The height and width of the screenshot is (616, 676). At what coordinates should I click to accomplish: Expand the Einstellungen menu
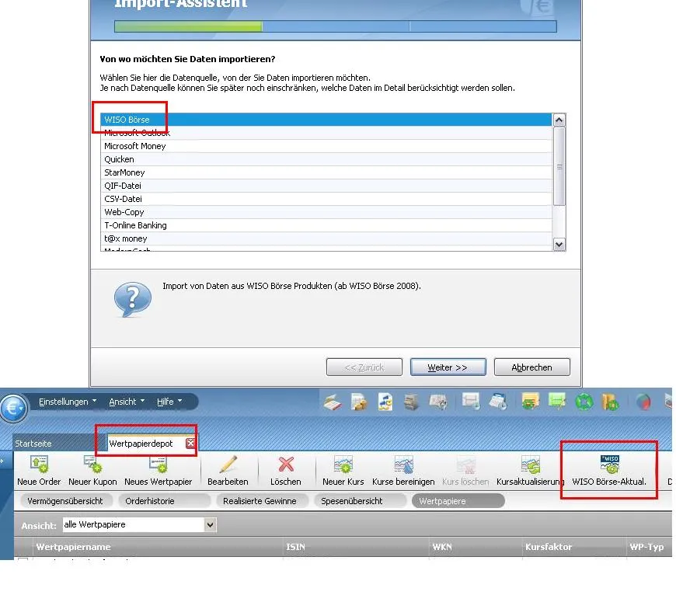point(68,402)
